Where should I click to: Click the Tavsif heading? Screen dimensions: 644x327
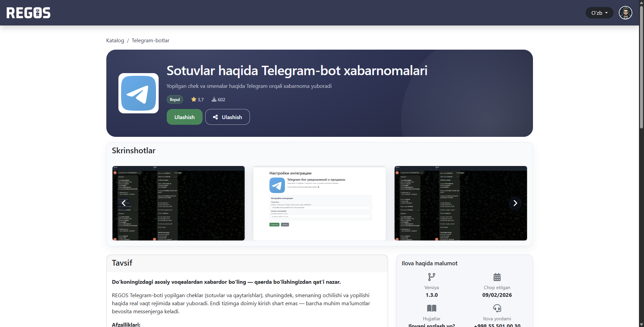[122, 263]
